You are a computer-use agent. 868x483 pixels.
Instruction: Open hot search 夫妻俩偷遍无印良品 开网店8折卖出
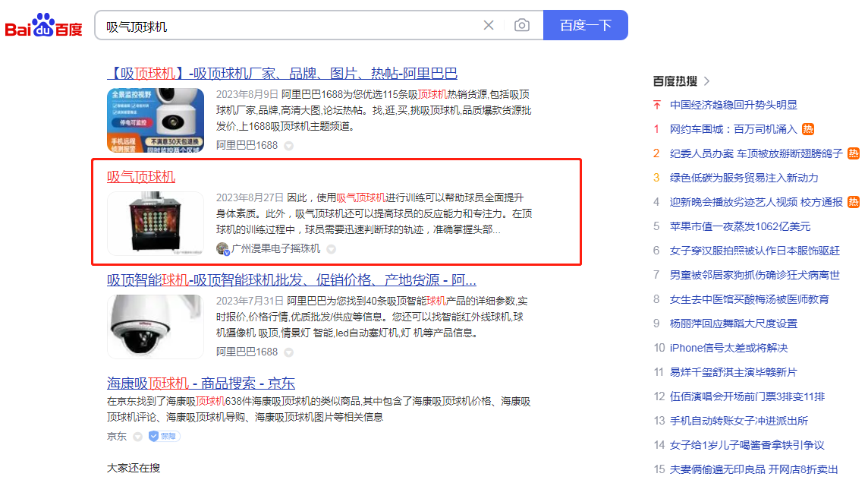(x=754, y=469)
